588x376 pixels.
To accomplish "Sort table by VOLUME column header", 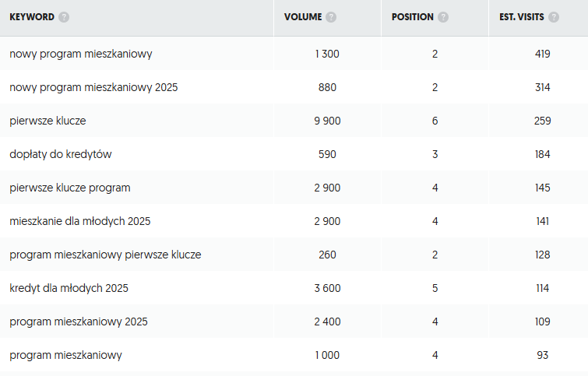I will pos(303,17).
